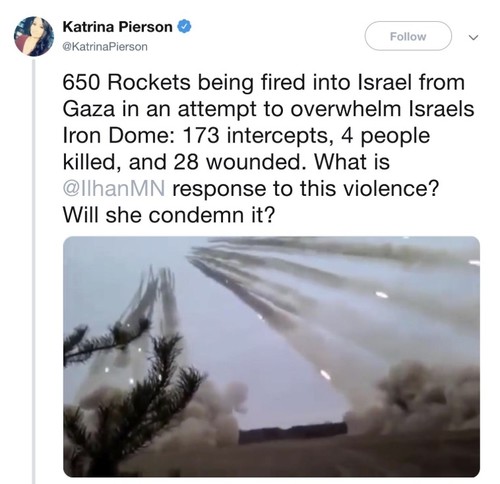Screen dimensions: 500x484
Task: Open the @IlhanMN mention link
Action: (114, 189)
